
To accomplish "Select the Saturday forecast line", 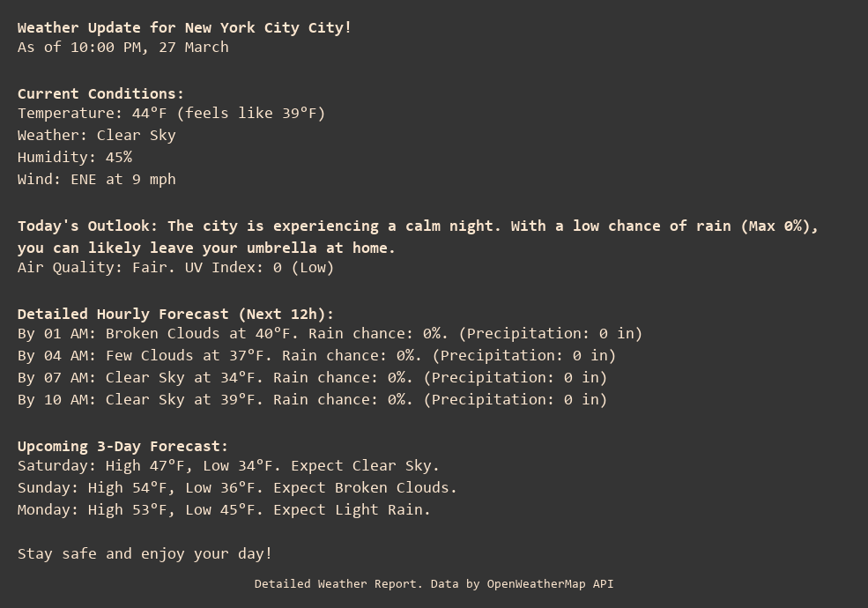I will [228, 465].
